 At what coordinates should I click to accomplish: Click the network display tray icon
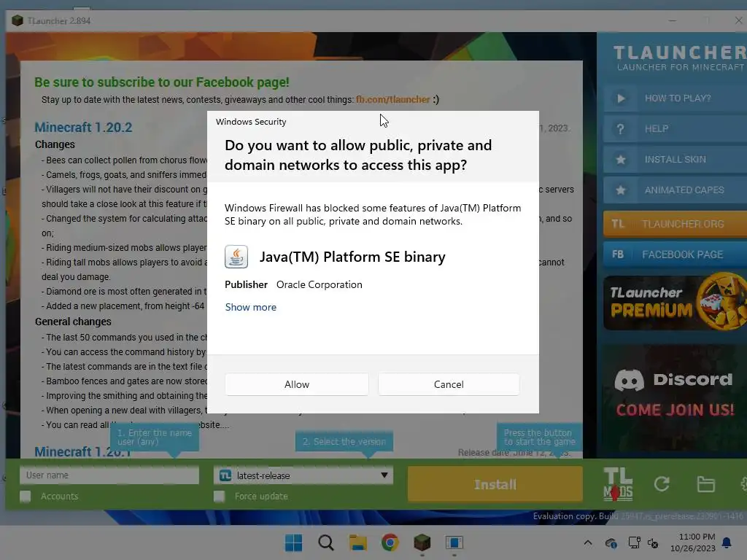point(634,542)
